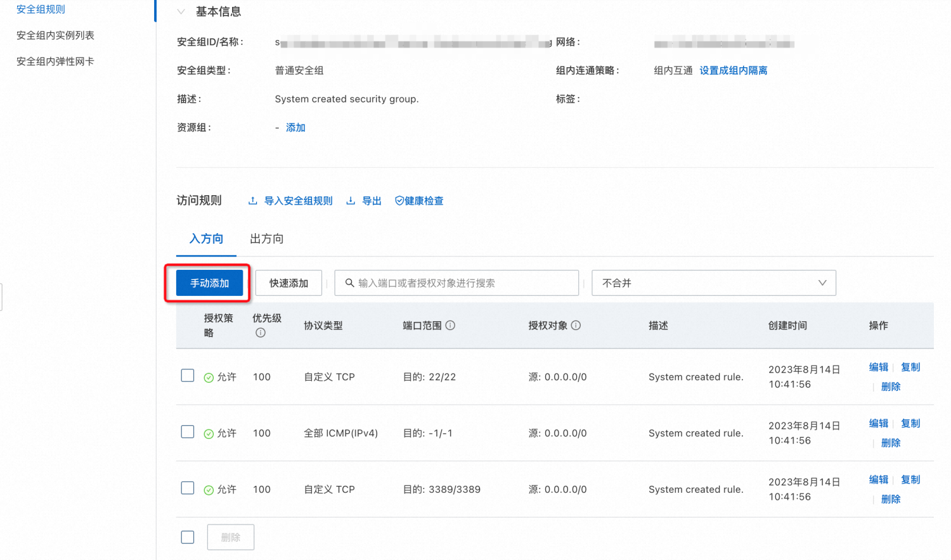Image resolution: width=951 pixels, height=560 pixels.
Task: Click 编辑 for the 3389/3389 rule
Action: click(x=879, y=480)
